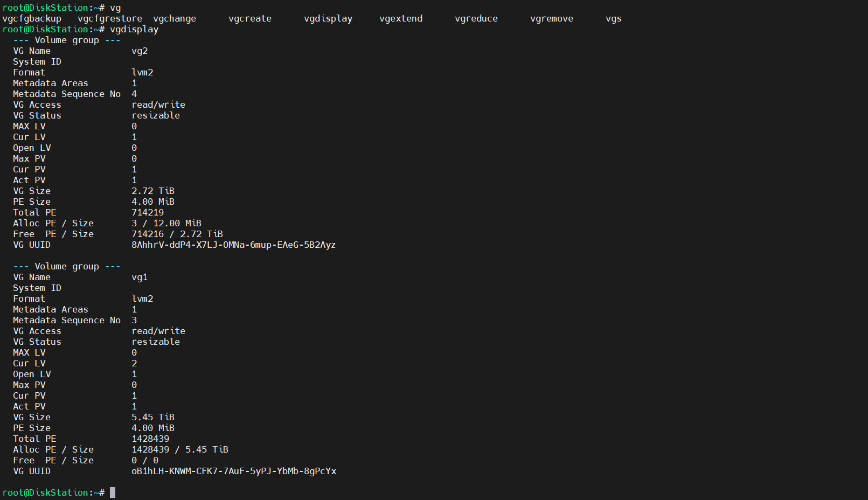This screenshot has height=500, width=868.
Task: Click the vgcfgrestore completion suggestion
Action: pos(110,18)
